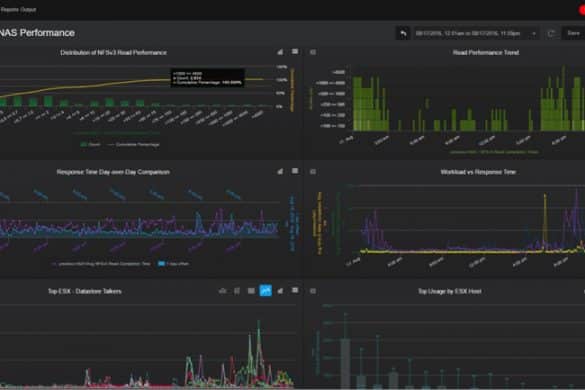Click the Top Usage by ESX Host title

tap(450, 291)
